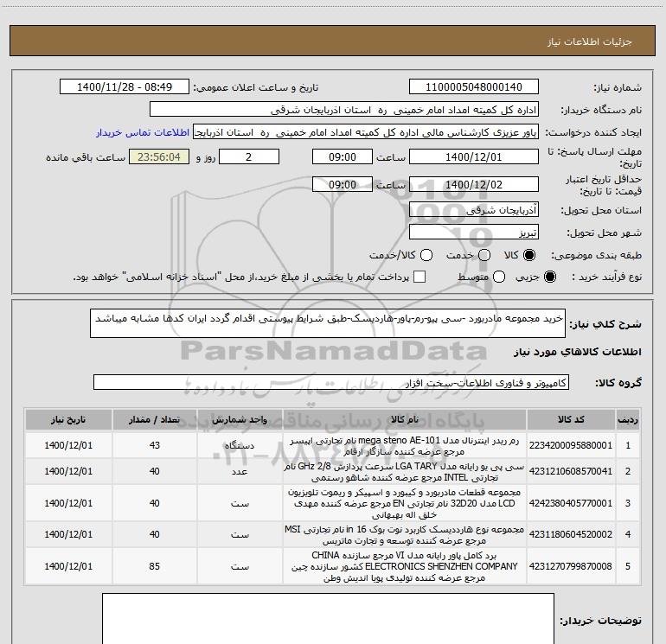Click product code 4231270799870008
Screen dimensions: 666x644
tap(571, 566)
